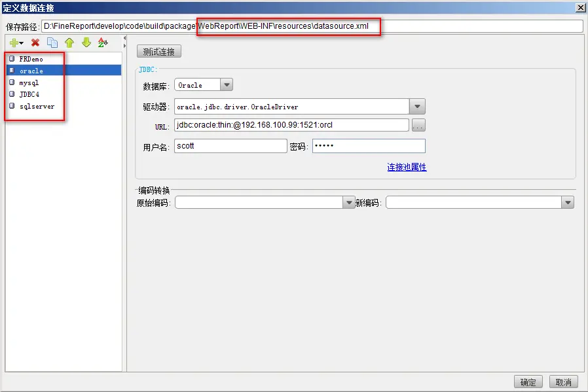Add a new data connection
The width and height of the screenshot is (588, 392).
point(16,43)
